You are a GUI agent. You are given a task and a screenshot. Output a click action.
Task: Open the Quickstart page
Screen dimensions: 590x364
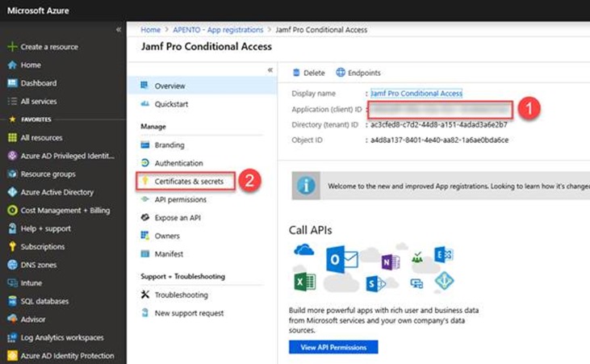(x=171, y=104)
